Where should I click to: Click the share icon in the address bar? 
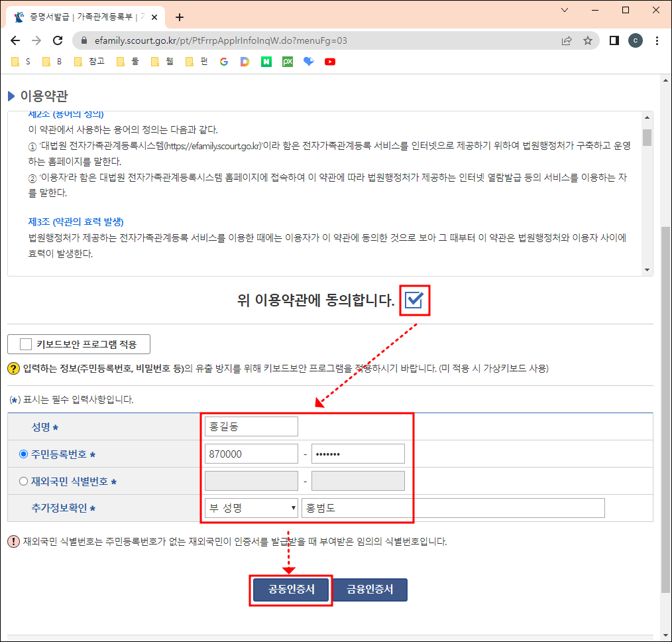[567, 40]
